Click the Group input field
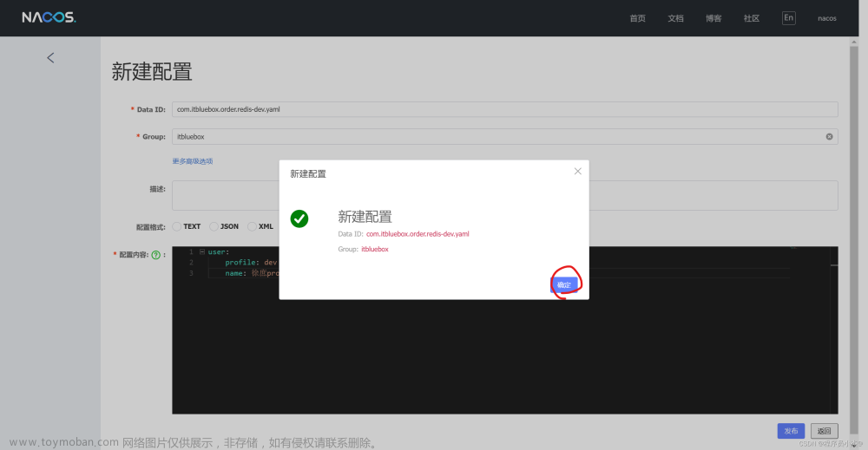 505,136
